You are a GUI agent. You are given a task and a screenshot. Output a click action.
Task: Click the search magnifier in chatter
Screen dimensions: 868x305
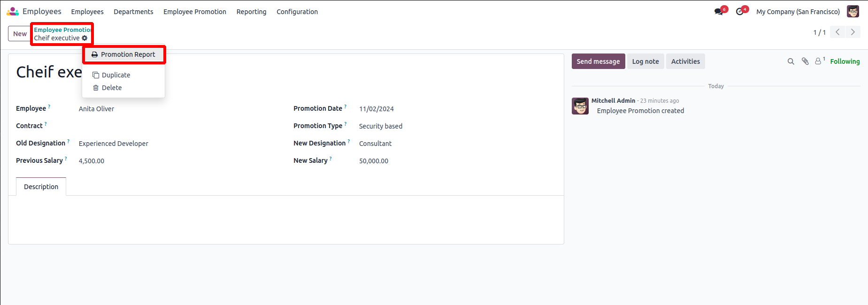(791, 61)
